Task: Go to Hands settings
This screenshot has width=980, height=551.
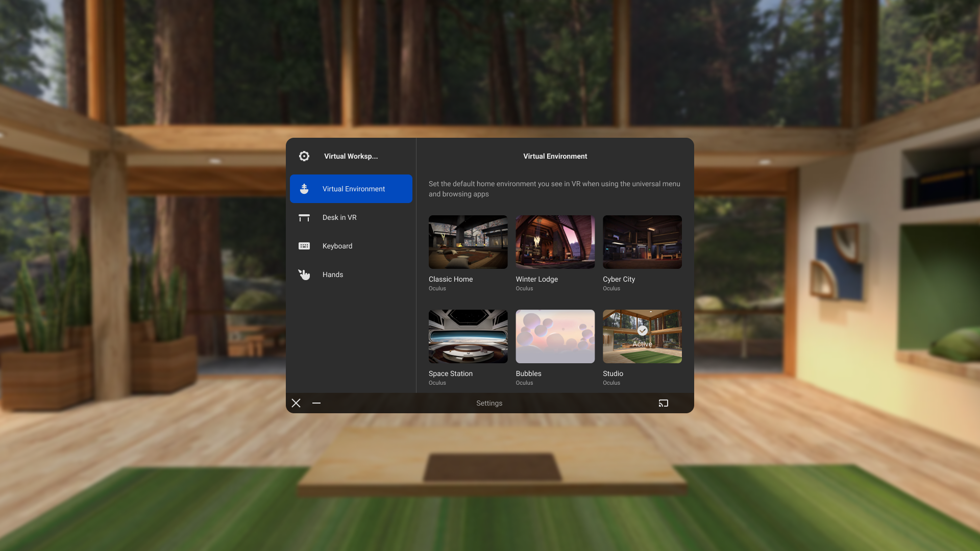Action: (333, 274)
